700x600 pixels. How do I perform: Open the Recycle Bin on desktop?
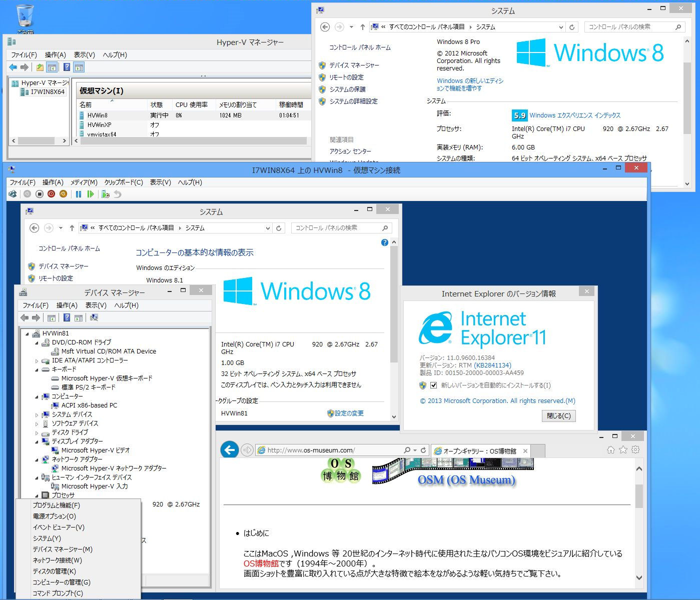click(25, 18)
